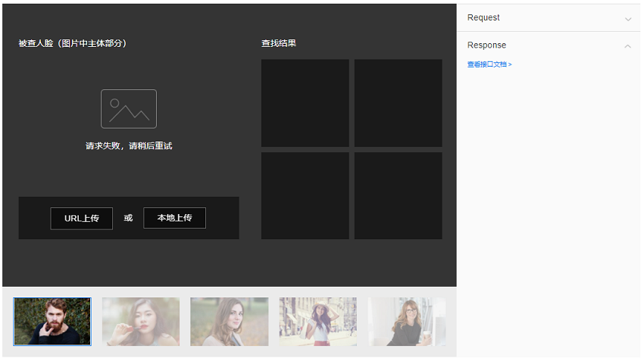
Task: Select the woman applying lipstick sample photo
Action: coord(141,322)
